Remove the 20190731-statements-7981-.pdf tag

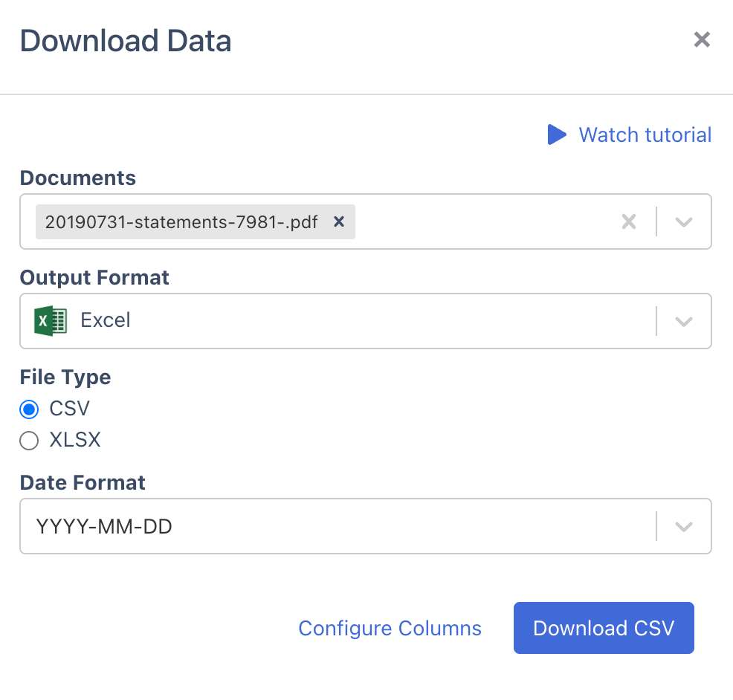[339, 221]
